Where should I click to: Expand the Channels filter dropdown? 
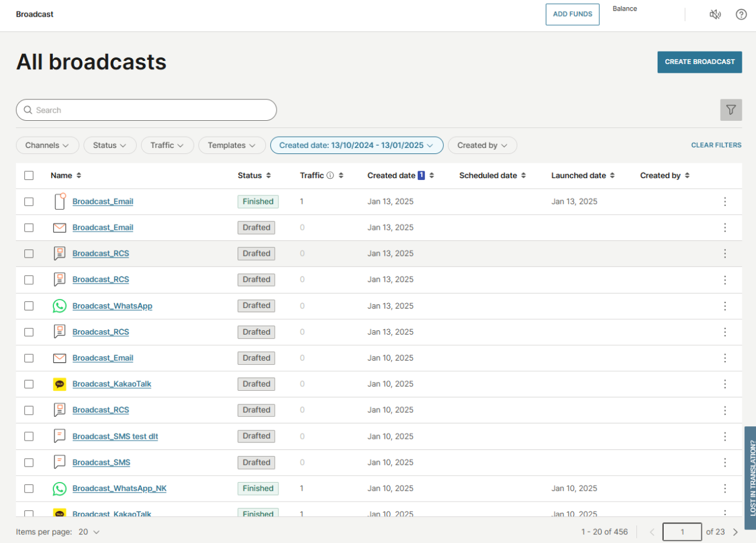tap(47, 146)
